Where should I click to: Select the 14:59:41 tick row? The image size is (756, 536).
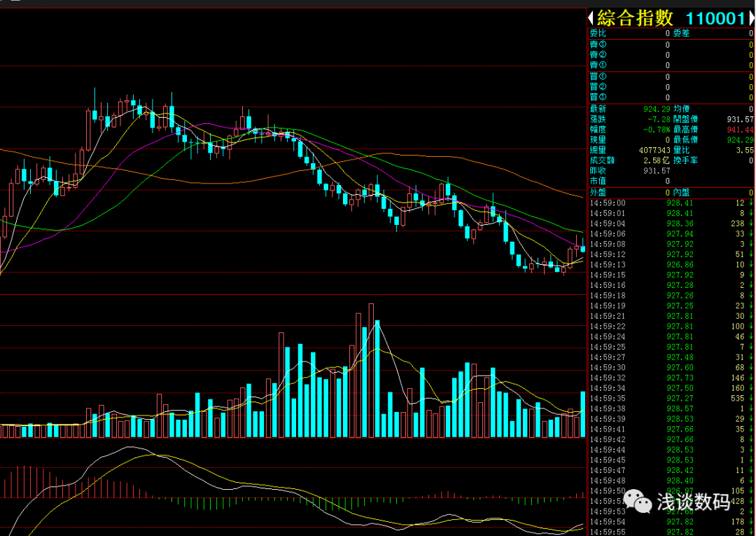click(671, 430)
